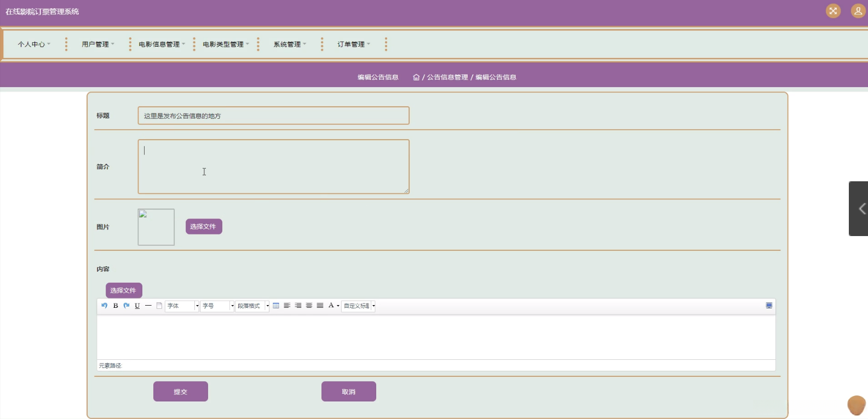
Task: Go to 公告信息管理 in the breadcrumb
Action: click(447, 77)
